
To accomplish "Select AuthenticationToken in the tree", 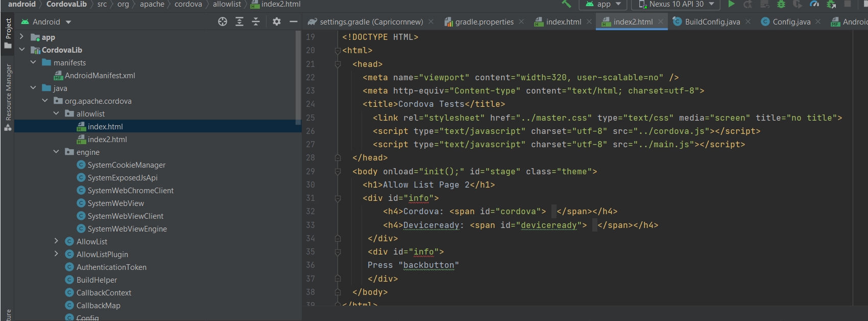I will point(111,267).
